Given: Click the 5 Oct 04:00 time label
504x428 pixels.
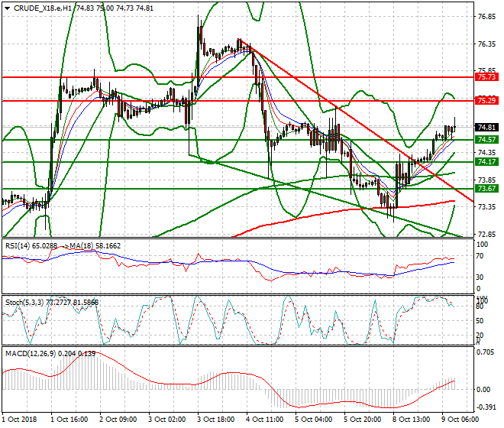Looking at the screenshot, I should [x=313, y=420].
